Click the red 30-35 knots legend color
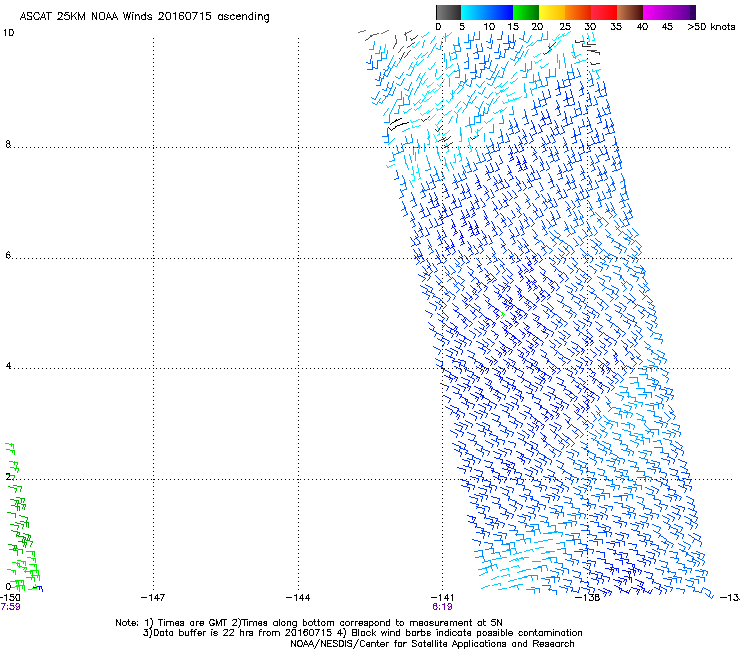Viewport: 740px width, 650px height. [x=604, y=12]
